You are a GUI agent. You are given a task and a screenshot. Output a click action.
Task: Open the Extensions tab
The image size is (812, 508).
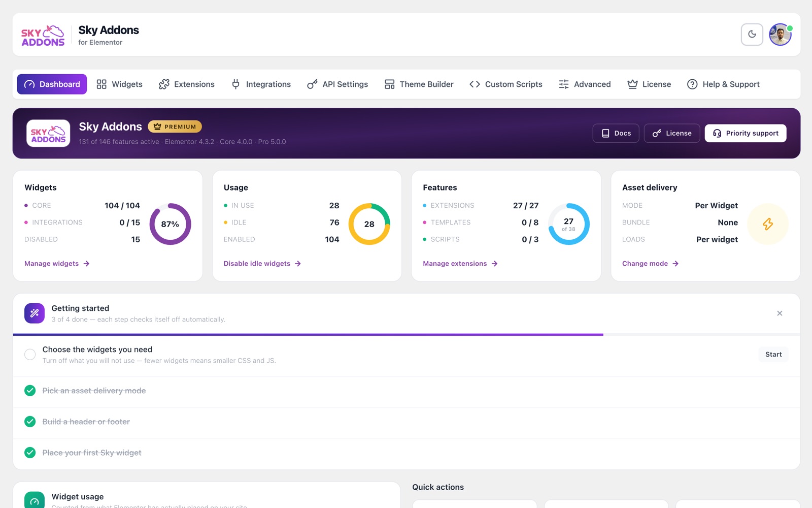tap(187, 84)
